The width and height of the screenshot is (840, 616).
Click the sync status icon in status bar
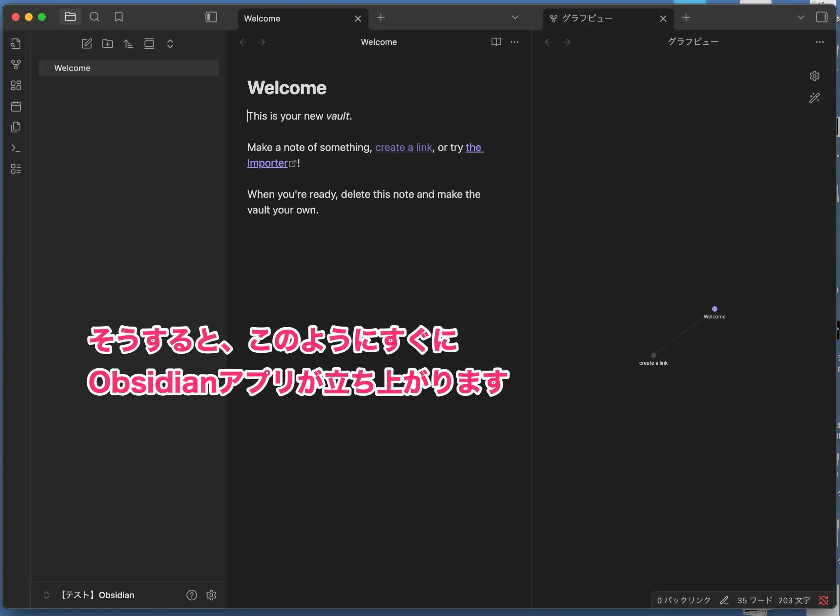coord(823,600)
